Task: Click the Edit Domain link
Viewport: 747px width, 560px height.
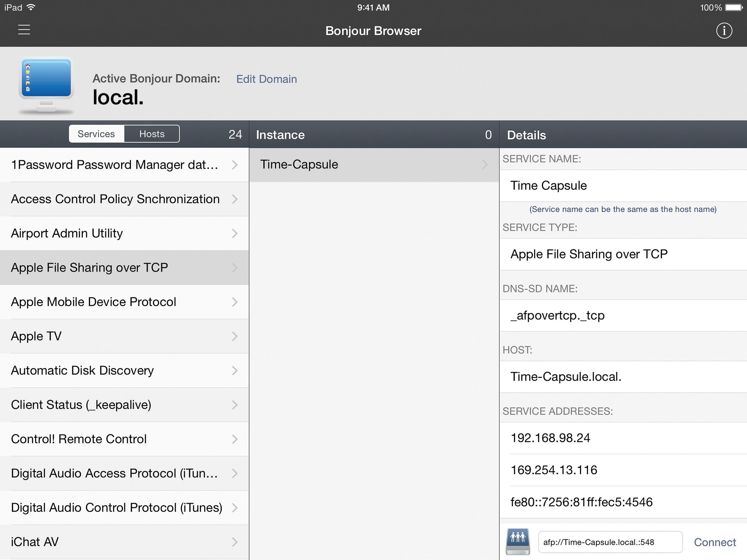Action: tap(266, 79)
